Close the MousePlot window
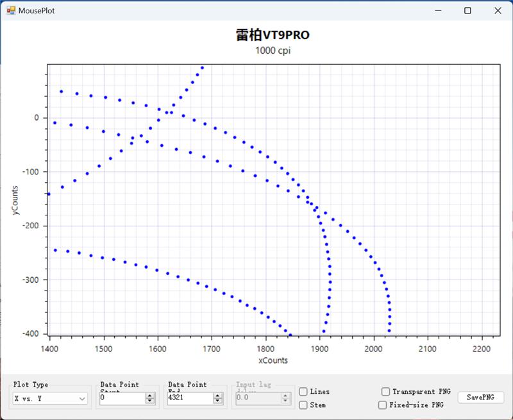 (498, 10)
